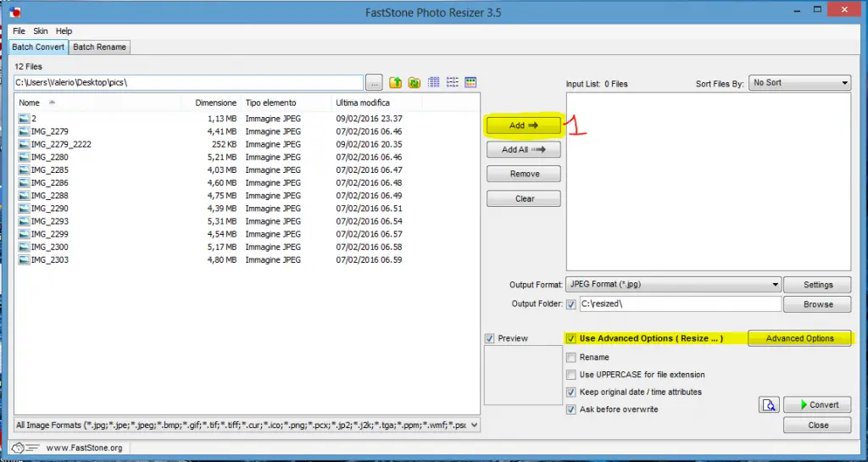Viewport: 868px width, 462px height.
Task: Click the Close button at bottom right
Action: point(818,426)
